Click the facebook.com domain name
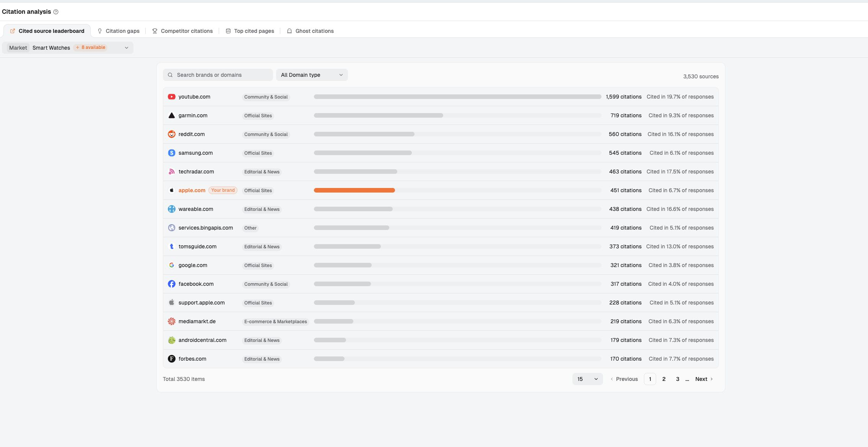The image size is (868, 447). pos(196,284)
